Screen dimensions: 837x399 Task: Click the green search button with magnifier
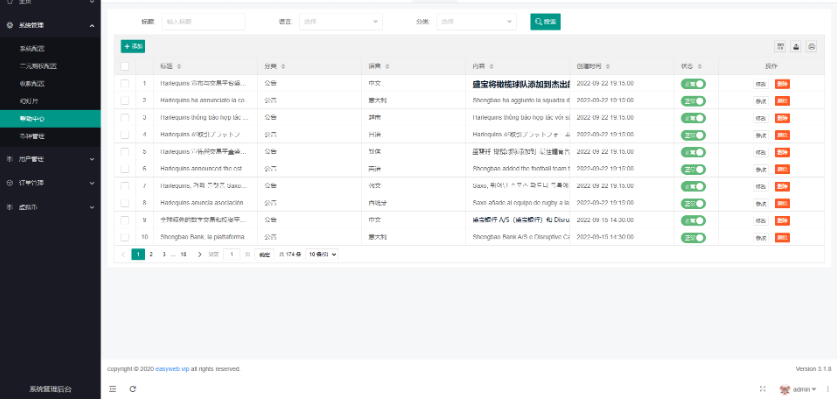coord(545,22)
